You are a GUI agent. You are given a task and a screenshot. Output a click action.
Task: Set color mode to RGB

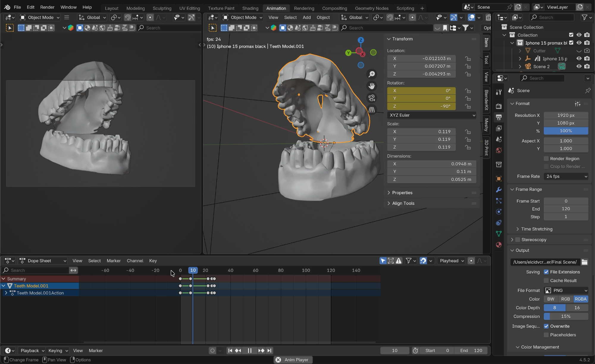click(566, 299)
